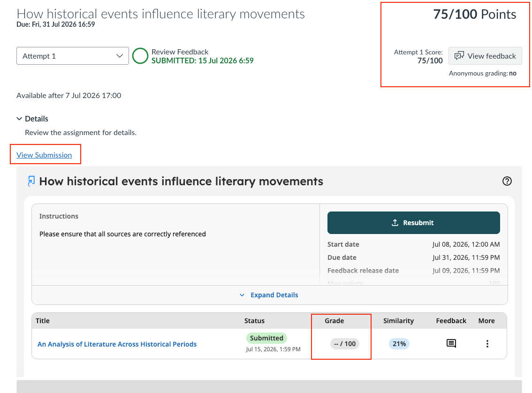Click the Start date value Jul 08, 2026
Viewport: 532px width, 393px height.
click(x=466, y=244)
